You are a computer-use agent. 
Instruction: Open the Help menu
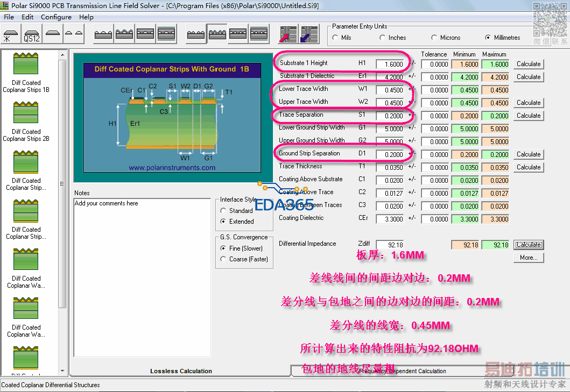[86, 17]
